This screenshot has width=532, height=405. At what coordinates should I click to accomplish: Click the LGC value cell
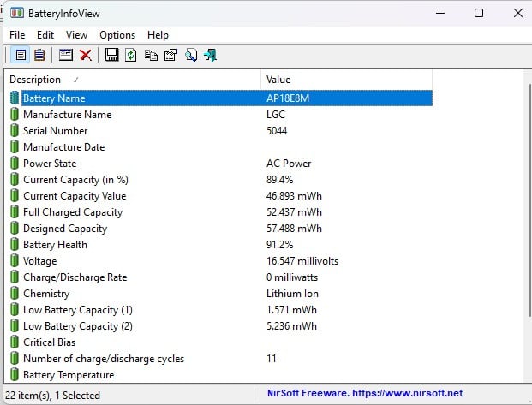276,115
